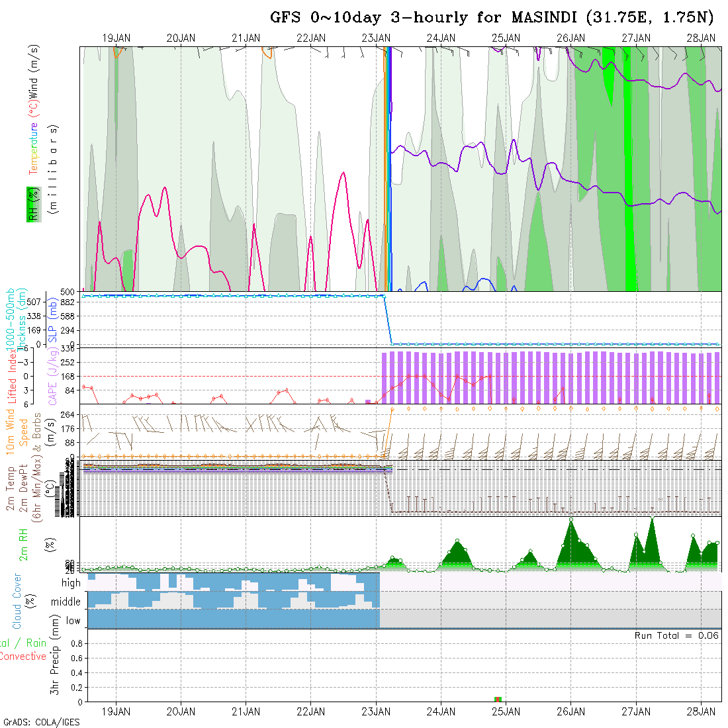
Task: Click the 2m RH axis title
Action: (23, 544)
